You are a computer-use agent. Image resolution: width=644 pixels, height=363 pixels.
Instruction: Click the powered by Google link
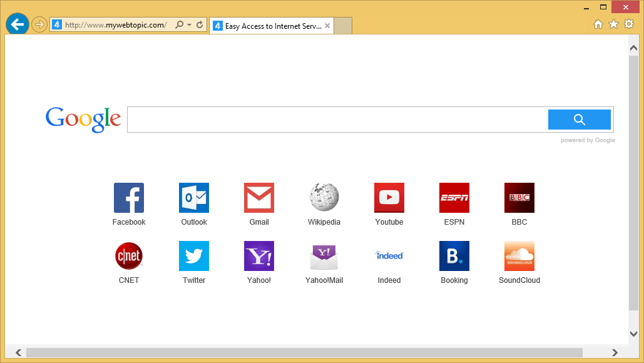coord(588,140)
